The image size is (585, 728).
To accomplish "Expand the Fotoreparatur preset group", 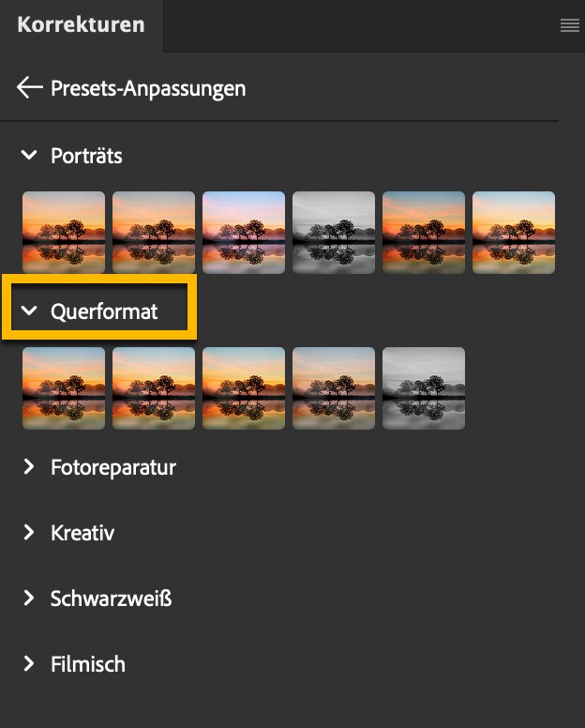I will point(30,467).
